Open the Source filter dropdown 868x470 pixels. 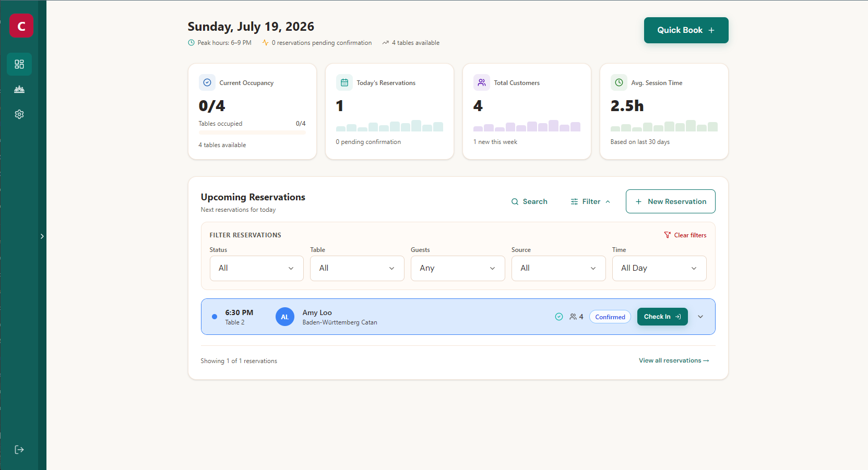click(558, 268)
